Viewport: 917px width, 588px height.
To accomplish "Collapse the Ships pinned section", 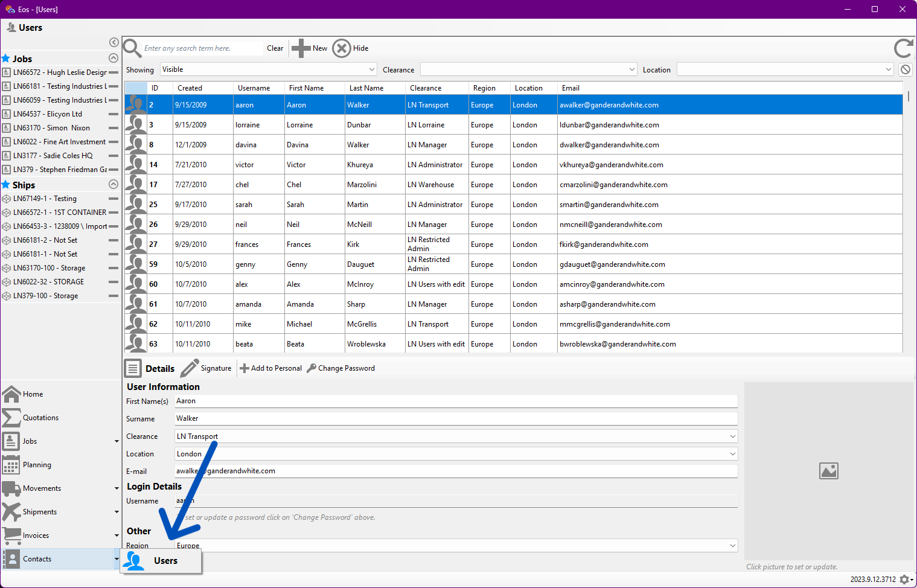I will 113,185.
